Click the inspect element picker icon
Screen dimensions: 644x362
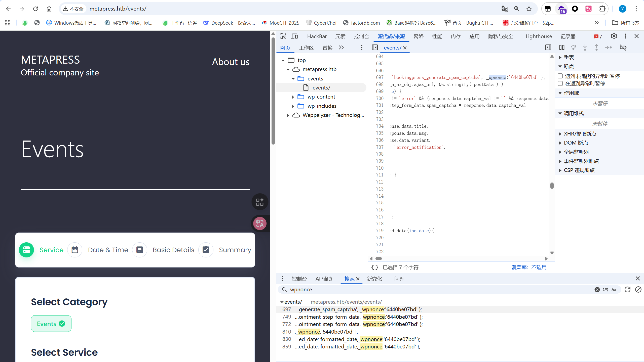pyautogui.click(x=283, y=36)
